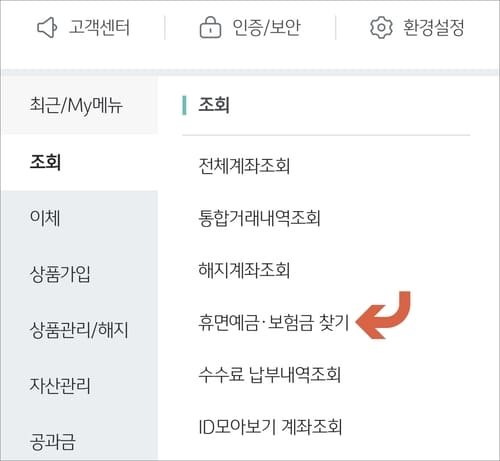Open 휴면예금·보험금 찾기 menu item
Screen dimensions: 500x461
273,322
